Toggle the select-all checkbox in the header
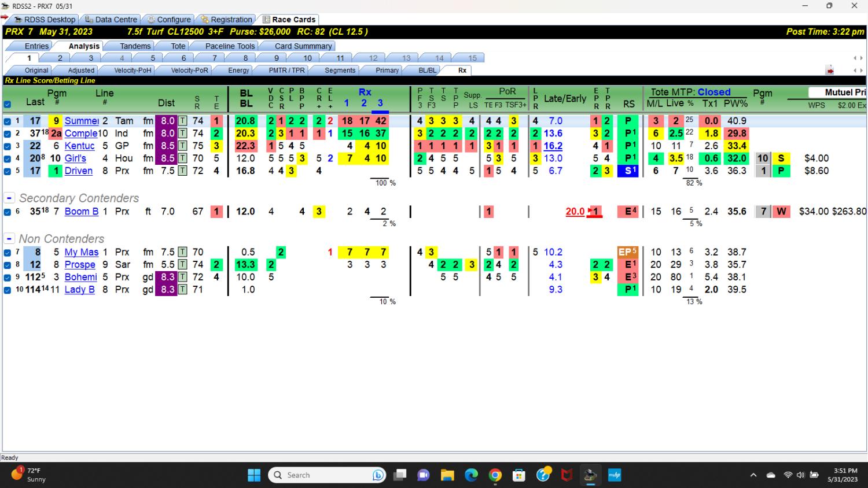868x488 pixels. [x=8, y=105]
